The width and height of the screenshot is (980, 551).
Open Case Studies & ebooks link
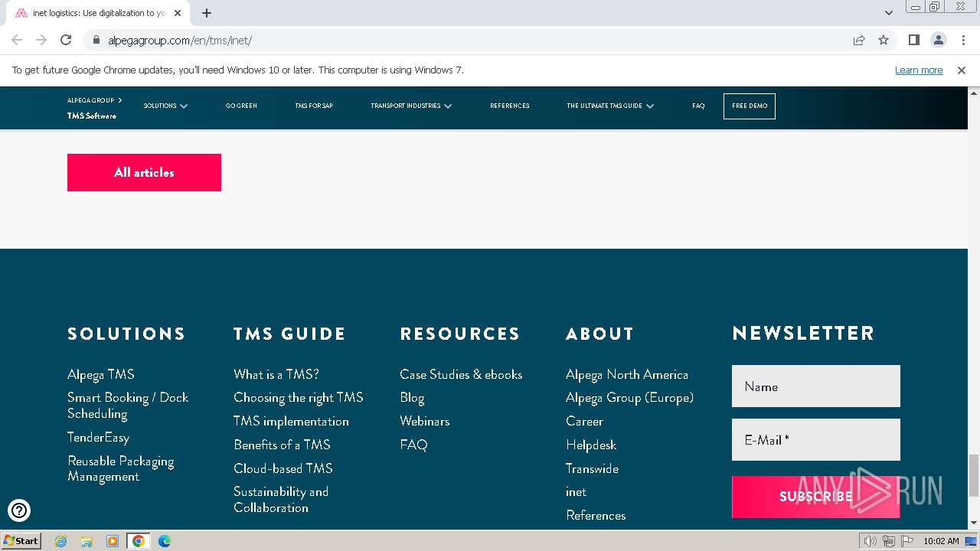[x=461, y=374]
